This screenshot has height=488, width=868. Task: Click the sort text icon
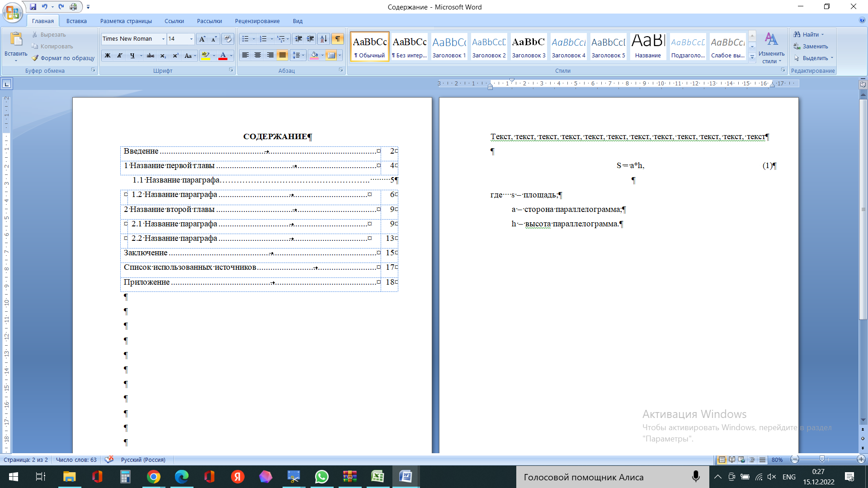point(324,39)
